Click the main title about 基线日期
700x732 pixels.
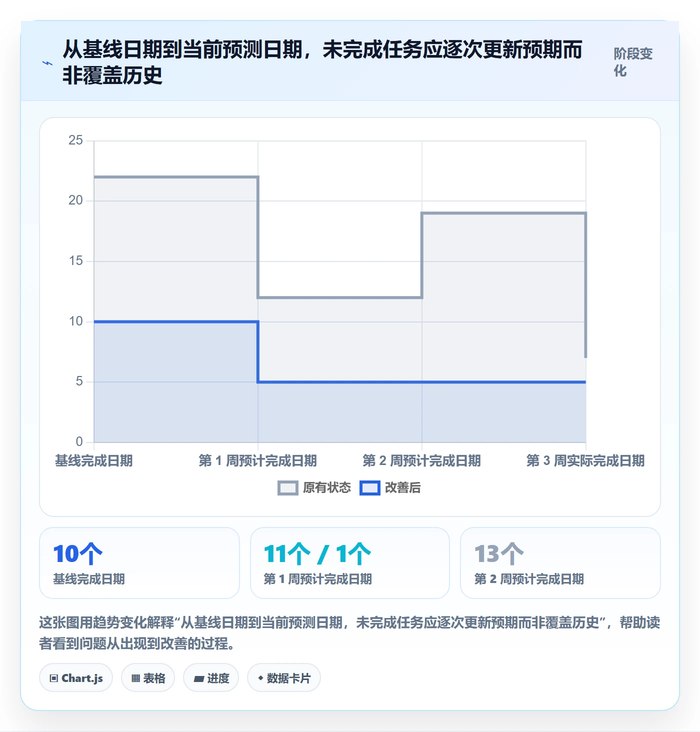(322, 62)
